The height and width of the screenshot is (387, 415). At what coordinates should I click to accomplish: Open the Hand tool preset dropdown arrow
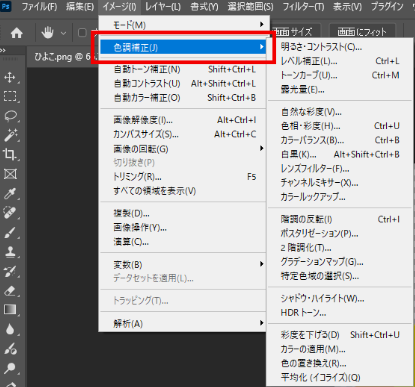coord(63,33)
